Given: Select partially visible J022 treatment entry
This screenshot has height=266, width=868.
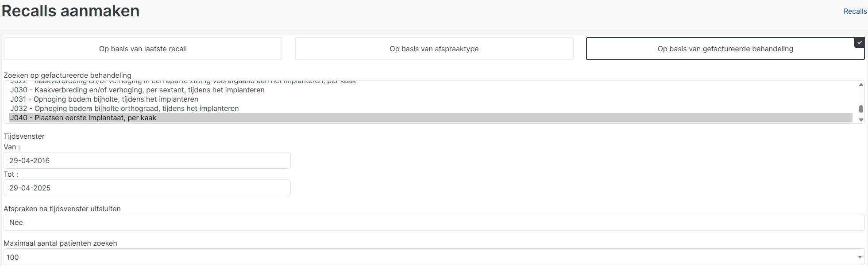Looking at the screenshot, I should point(183,82).
